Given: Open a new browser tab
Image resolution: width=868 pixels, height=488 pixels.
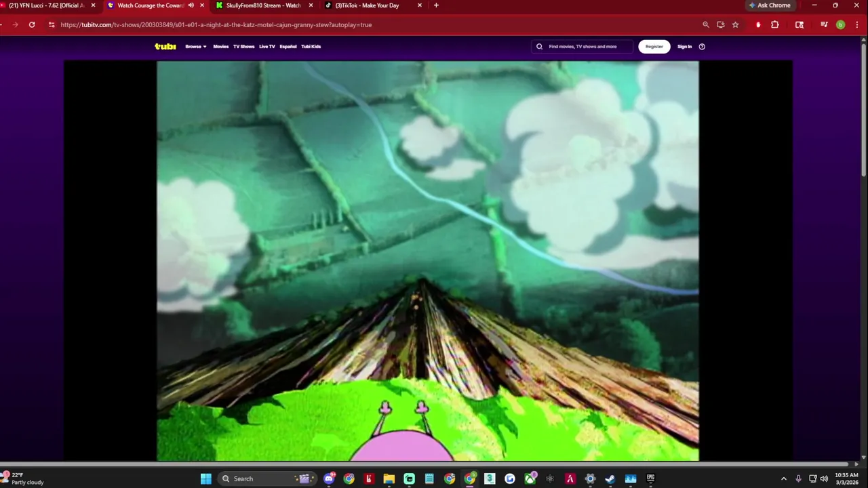Looking at the screenshot, I should pyautogui.click(x=436, y=5).
